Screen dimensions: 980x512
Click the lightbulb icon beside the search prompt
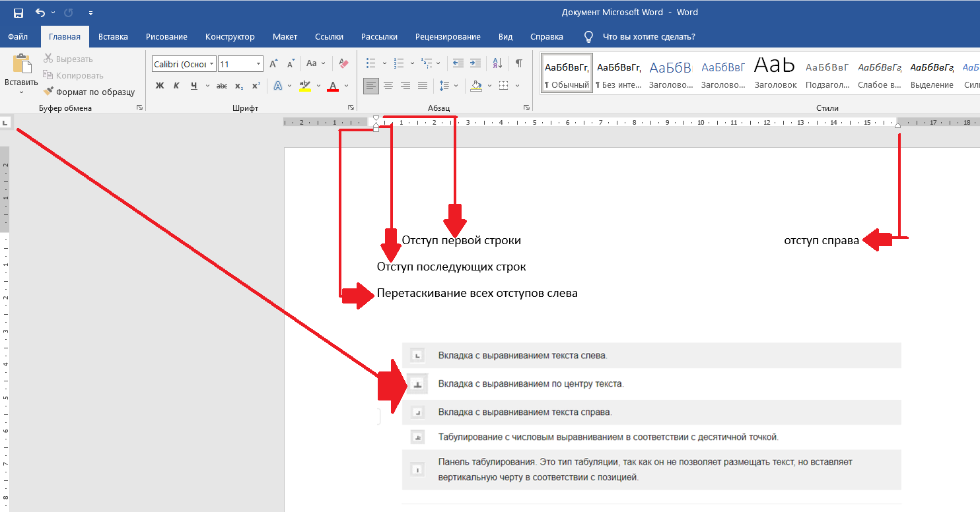coord(588,37)
